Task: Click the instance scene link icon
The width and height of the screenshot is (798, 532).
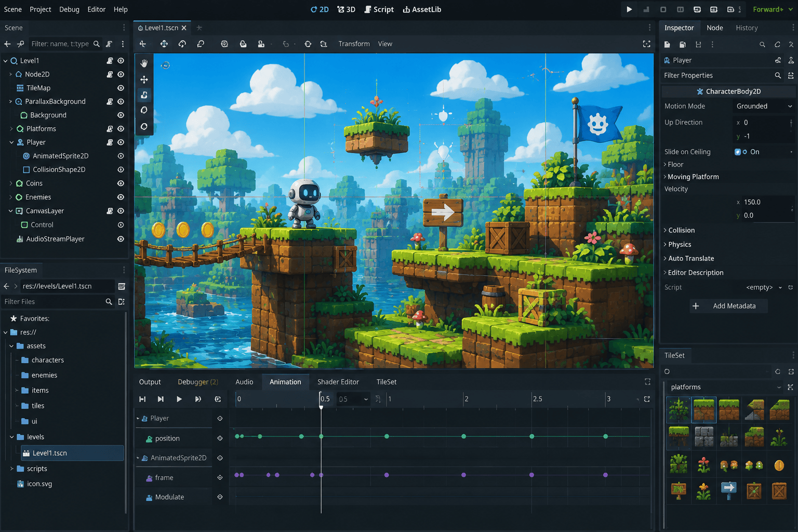Action: pyautogui.click(x=20, y=44)
